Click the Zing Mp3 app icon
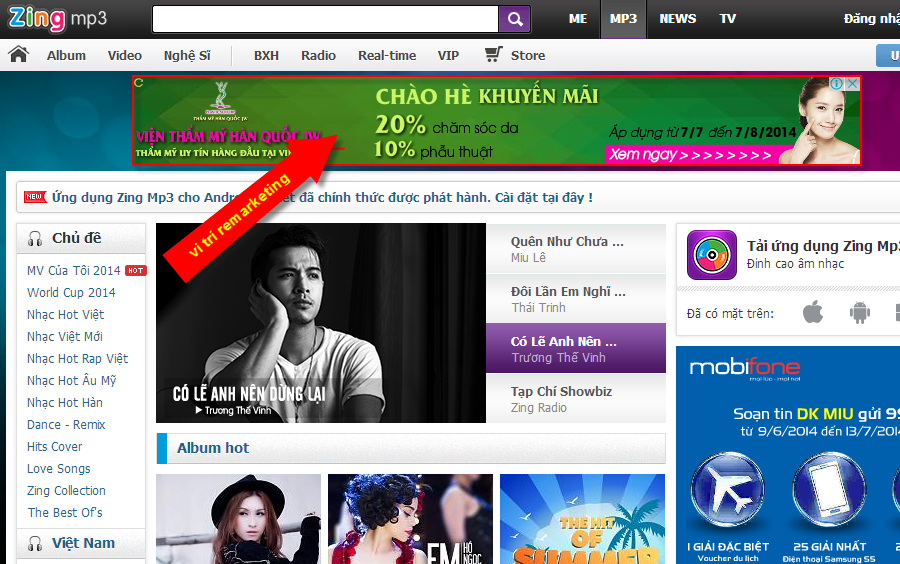 (712, 255)
